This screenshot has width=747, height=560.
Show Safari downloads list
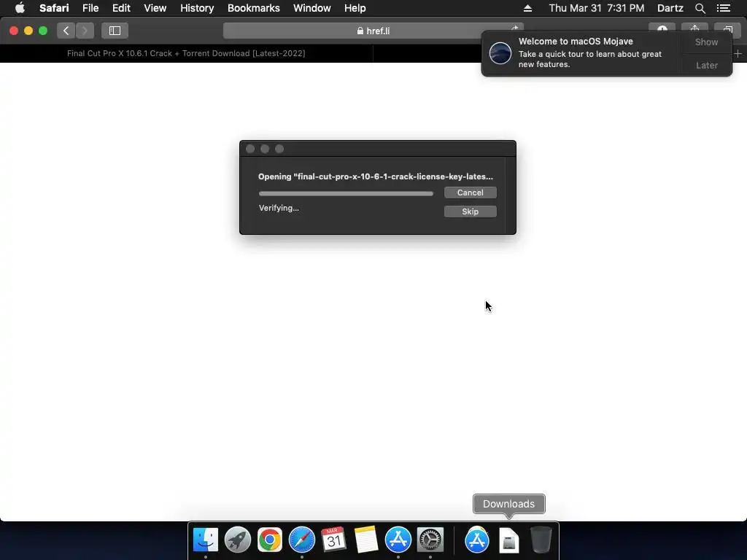coord(662,29)
